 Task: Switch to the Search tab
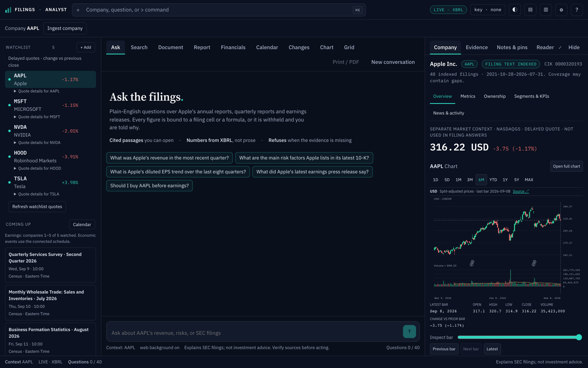(139, 47)
